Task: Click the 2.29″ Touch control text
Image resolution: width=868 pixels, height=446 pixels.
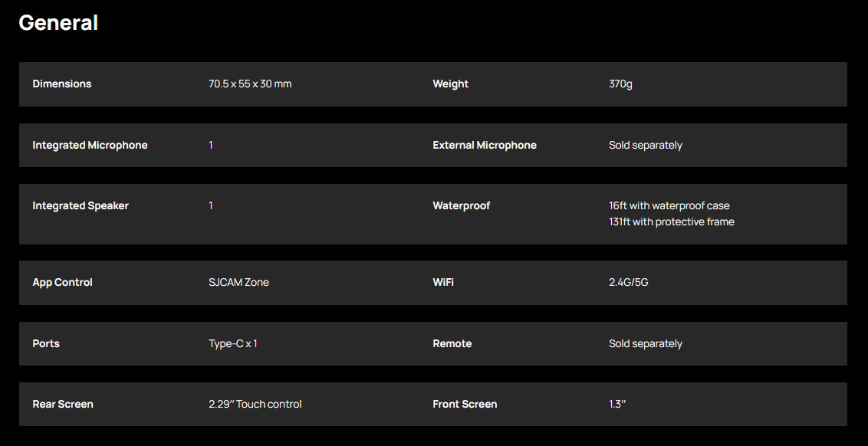Action: 255,404
